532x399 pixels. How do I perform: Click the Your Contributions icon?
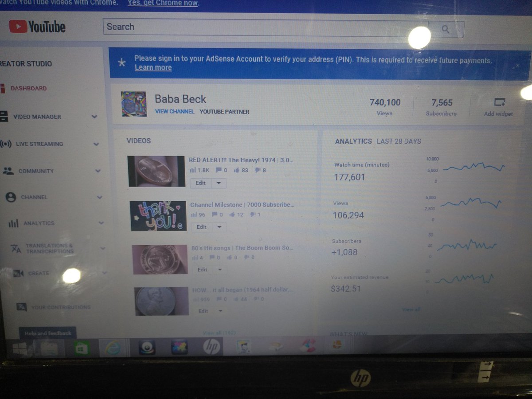click(22, 307)
